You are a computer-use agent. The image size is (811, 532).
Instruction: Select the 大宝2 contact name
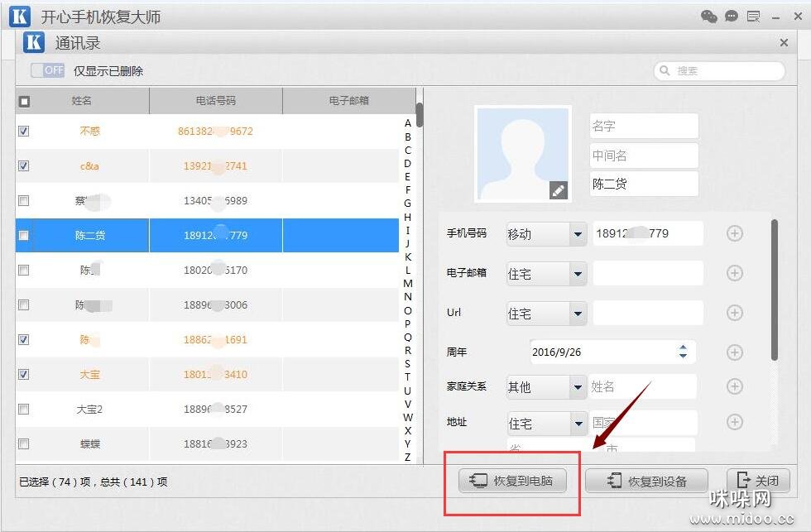89,410
